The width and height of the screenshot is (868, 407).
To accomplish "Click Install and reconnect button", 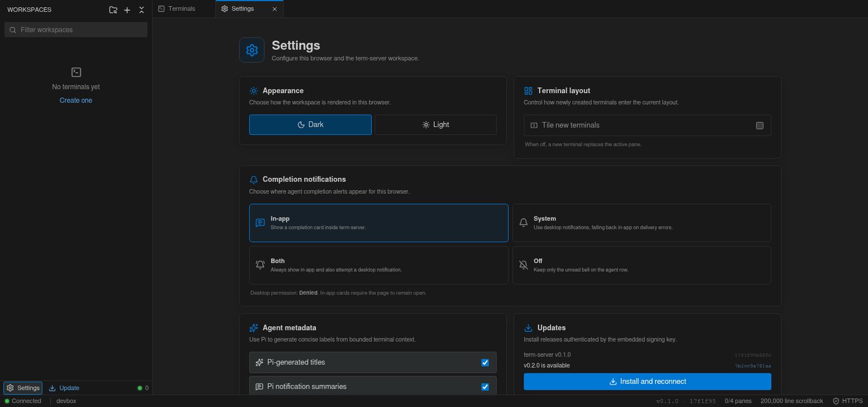I will pyautogui.click(x=648, y=382).
